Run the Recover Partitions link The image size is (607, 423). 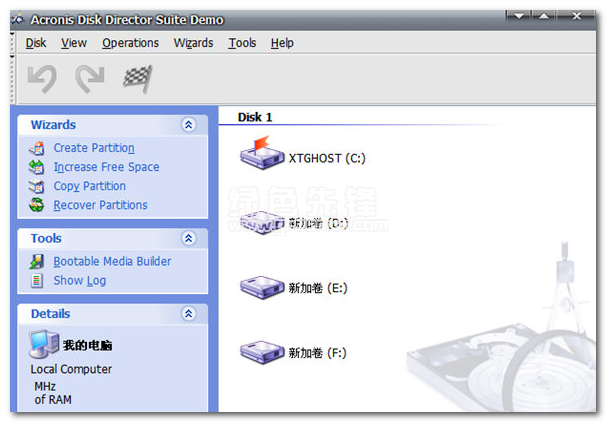tap(101, 205)
